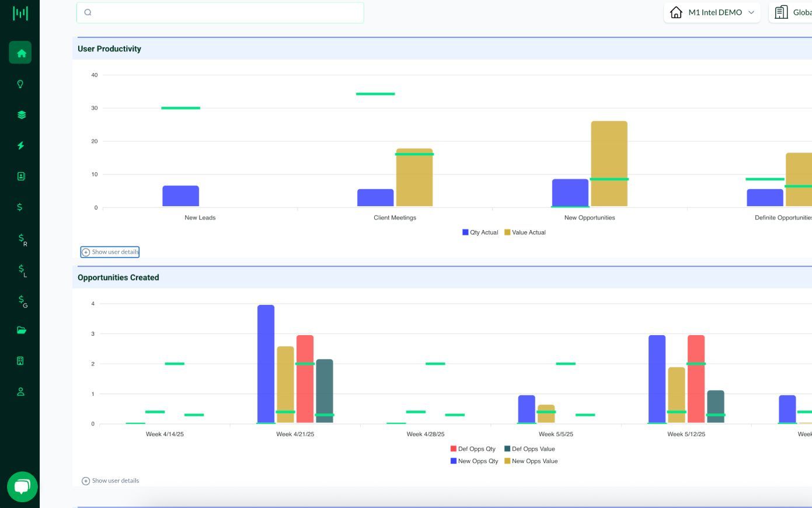Expand Show user details under User Productivity
Viewport: 812px width, 508px height.
pos(110,252)
